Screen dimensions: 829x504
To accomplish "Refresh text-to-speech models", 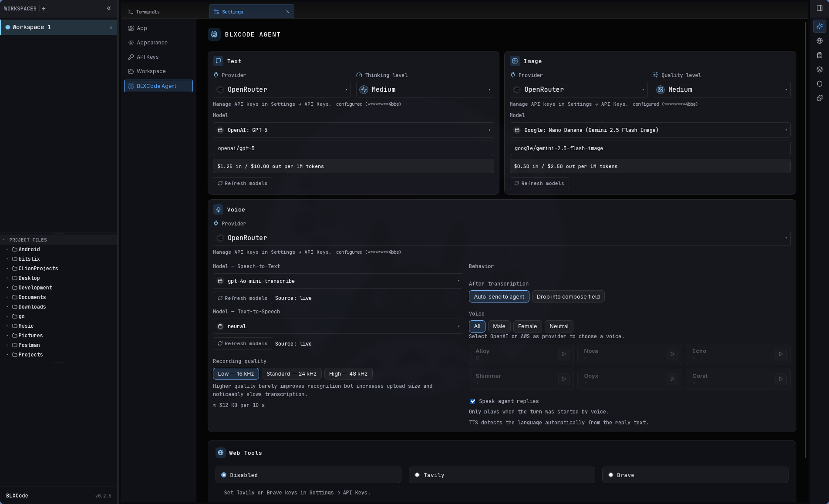I will tap(243, 343).
